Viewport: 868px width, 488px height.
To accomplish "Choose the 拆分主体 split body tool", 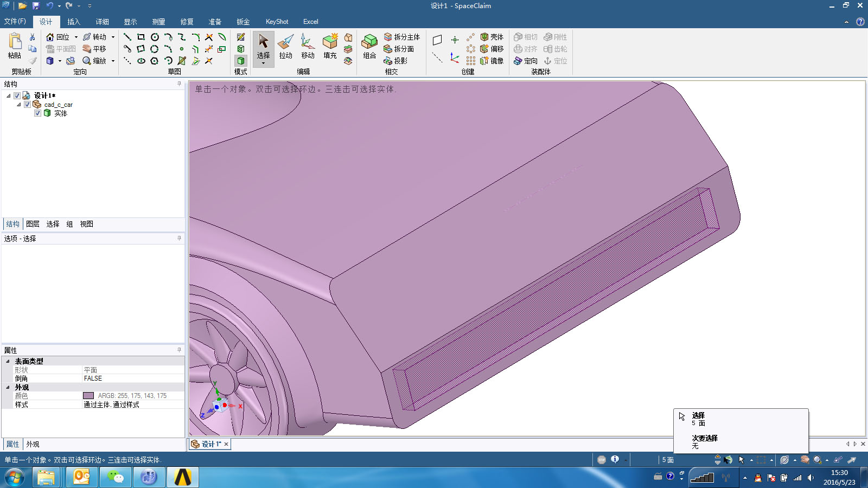I will point(402,37).
